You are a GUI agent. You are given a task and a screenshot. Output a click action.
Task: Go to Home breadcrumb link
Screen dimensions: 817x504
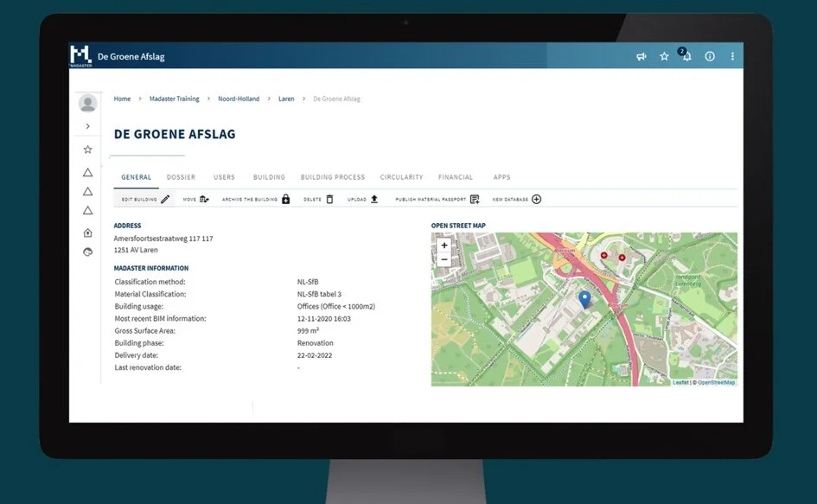point(122,99)
